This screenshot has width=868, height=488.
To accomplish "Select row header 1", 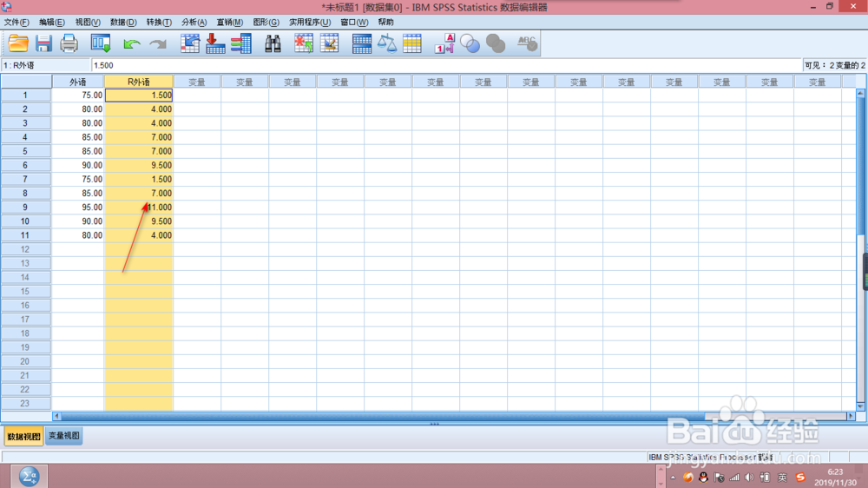I will 25,96.
